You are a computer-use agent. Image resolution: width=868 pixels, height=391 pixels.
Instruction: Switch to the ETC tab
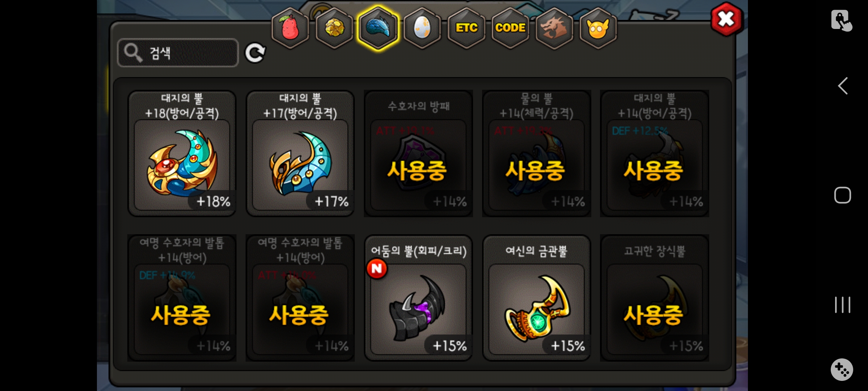point(466,28)
